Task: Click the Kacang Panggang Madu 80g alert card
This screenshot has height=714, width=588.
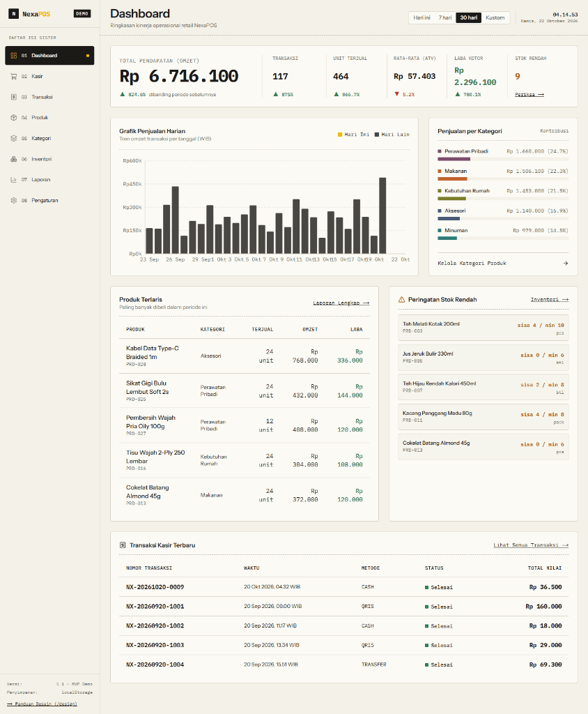Action: (483, 417)
